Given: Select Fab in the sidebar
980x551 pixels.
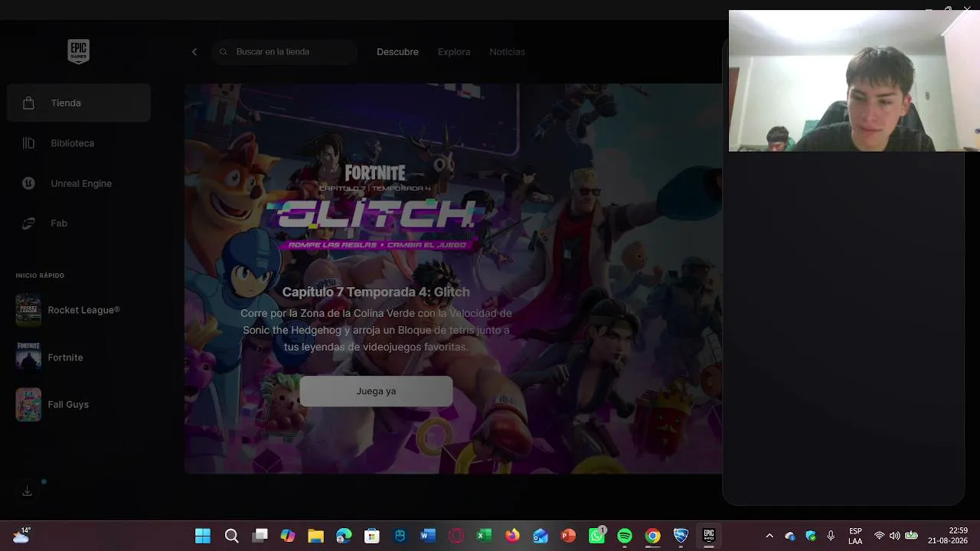Looking at the screenshot, I should 79,223.
